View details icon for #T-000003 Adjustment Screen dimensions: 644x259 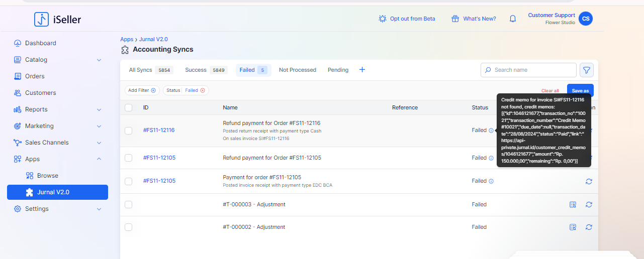pyautogui.click(x=573, y=204)
